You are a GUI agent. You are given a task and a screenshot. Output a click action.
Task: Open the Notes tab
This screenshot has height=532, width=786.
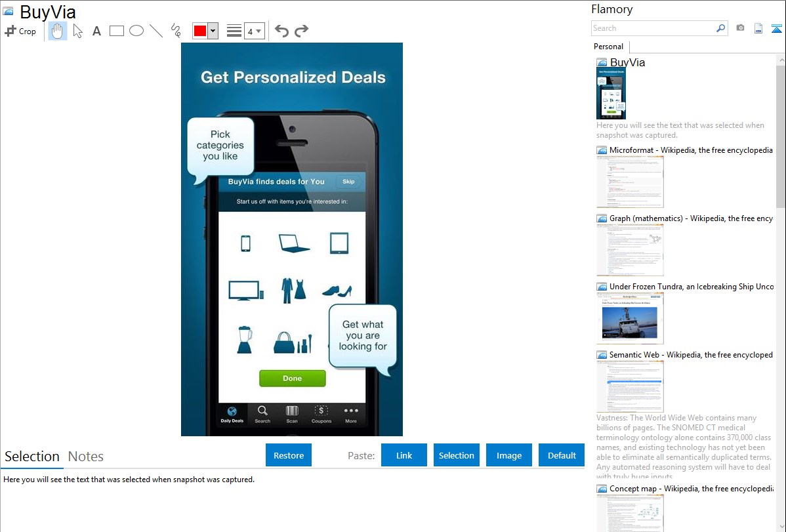tap(86, 457)
